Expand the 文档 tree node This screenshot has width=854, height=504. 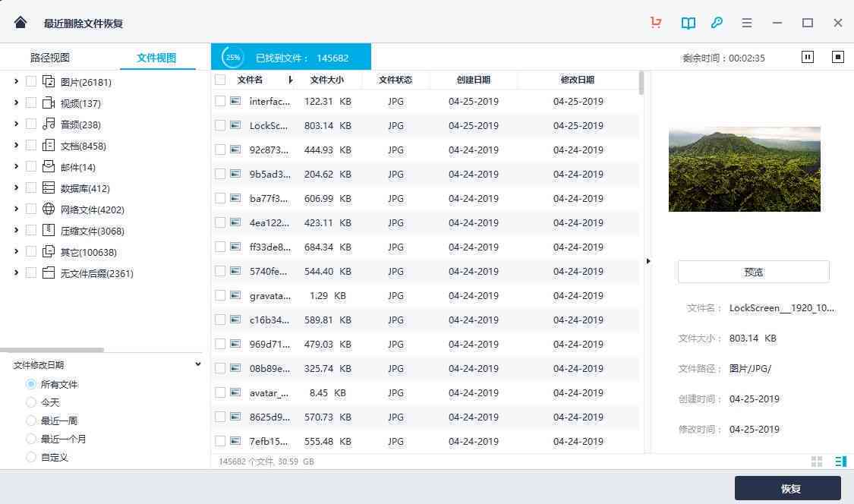click(16, 145)
